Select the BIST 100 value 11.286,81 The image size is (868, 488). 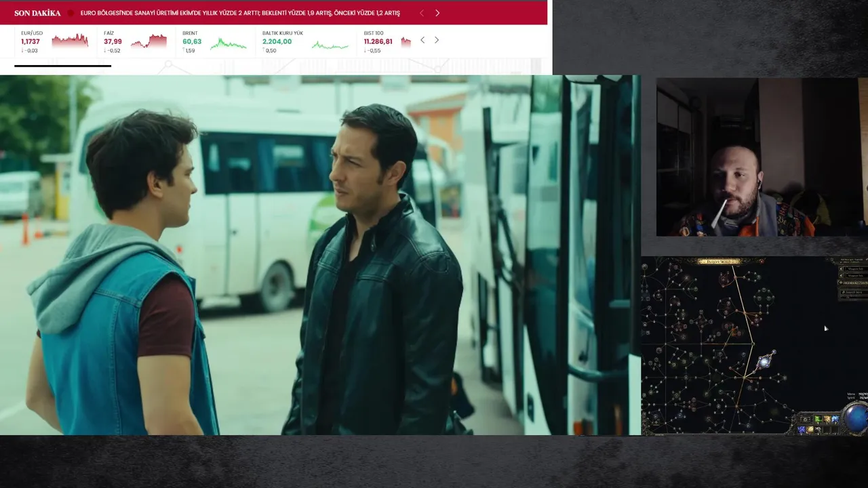(378, 41)
